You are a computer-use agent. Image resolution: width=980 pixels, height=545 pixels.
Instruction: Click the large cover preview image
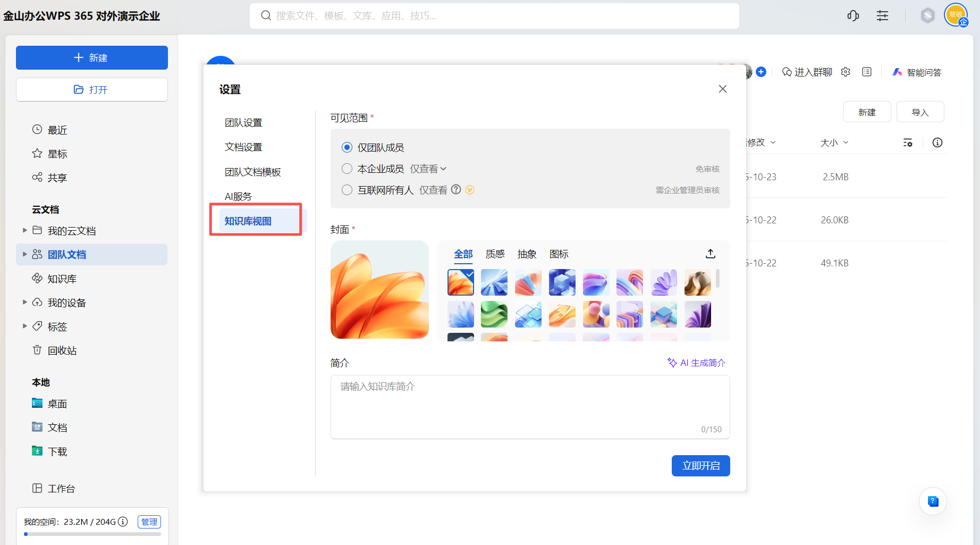tap(379, 290)
